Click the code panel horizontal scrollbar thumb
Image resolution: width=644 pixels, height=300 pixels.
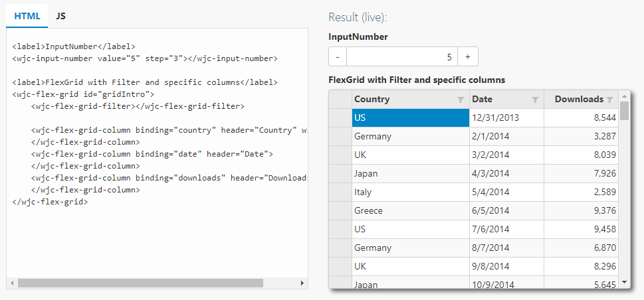[140, 283]
